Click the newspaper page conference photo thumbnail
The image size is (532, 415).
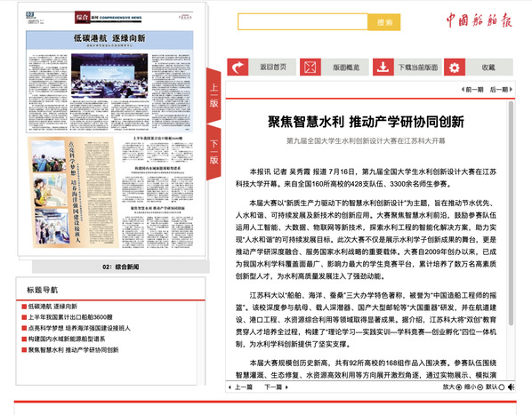109,76
